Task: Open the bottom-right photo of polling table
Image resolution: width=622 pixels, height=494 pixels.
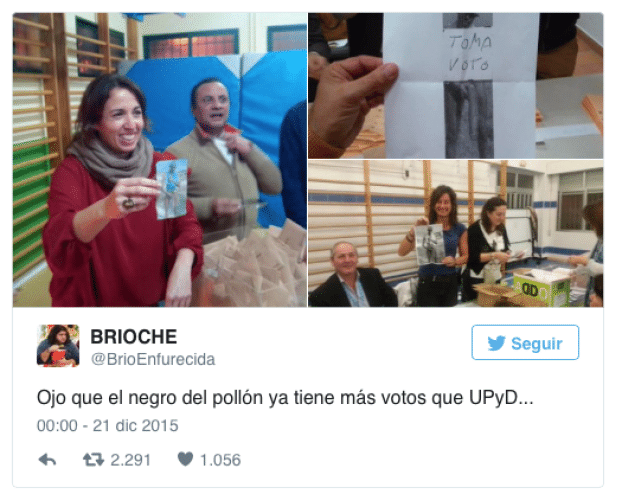Action: coord(456,233)
